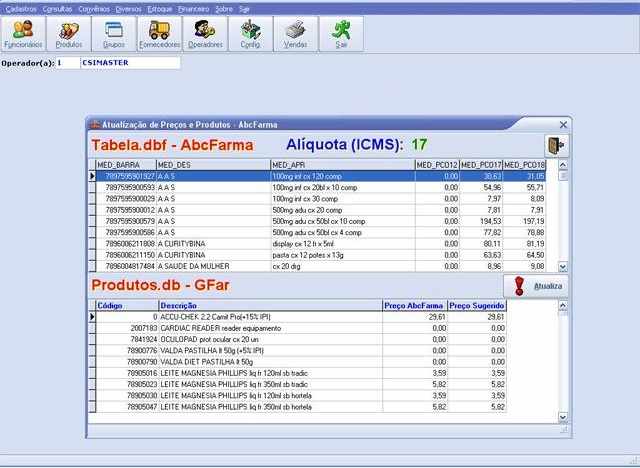Click '500mg adu cx 20 comp' cell
The width and height of the screenshot is (640, 468).
[x=343, y=210]
